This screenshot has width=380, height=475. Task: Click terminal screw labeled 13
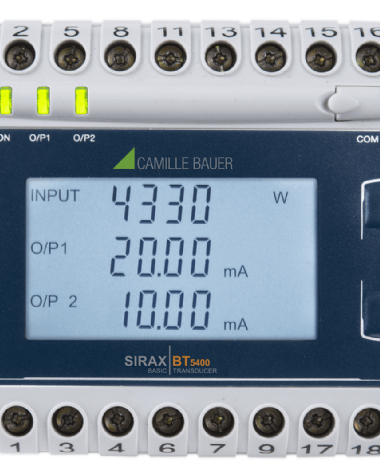pos(221,57)
